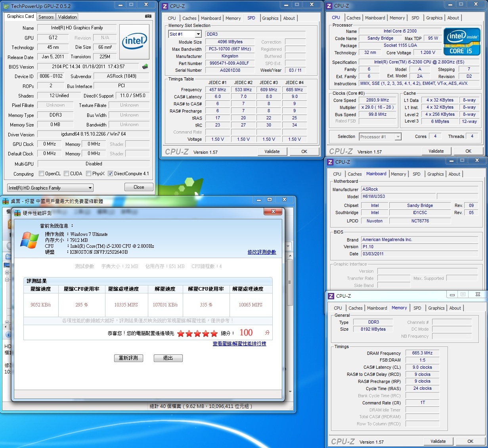Click the Windows logo in the benchmark dialog
The image size is (488, 448).
click(30, 240)
